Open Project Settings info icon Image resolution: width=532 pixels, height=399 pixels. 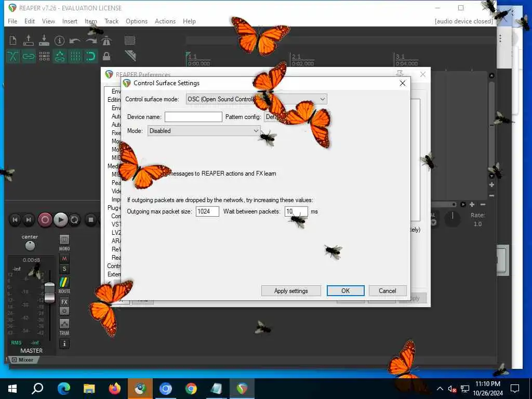point(59,41)
